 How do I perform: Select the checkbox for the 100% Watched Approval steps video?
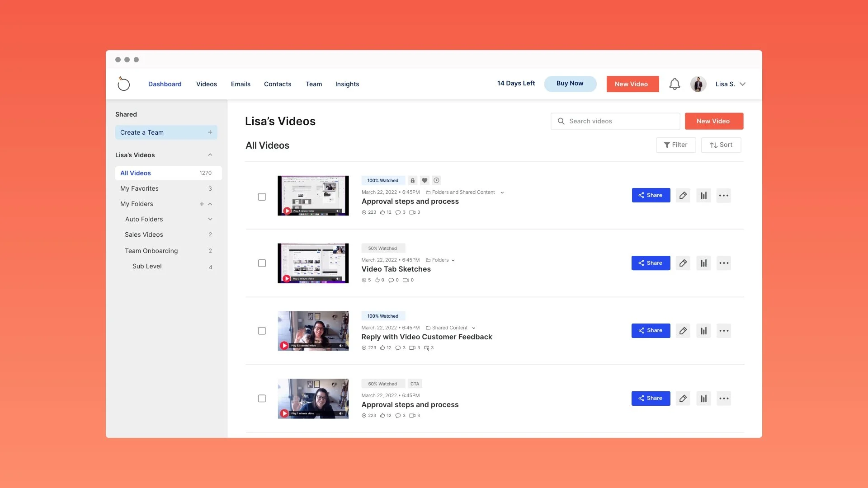pyautogui.click(x=262, y=197)
